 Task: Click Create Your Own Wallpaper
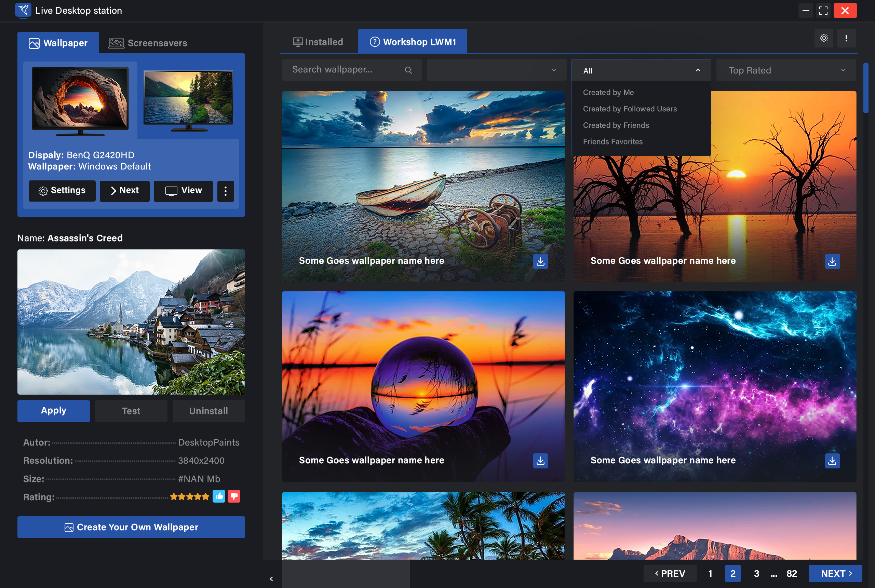click(131, 527)
